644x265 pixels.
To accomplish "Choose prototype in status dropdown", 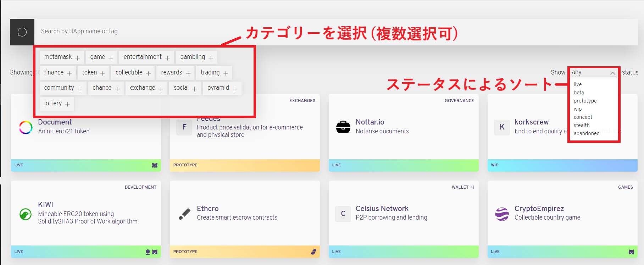I will click(585, 101).
